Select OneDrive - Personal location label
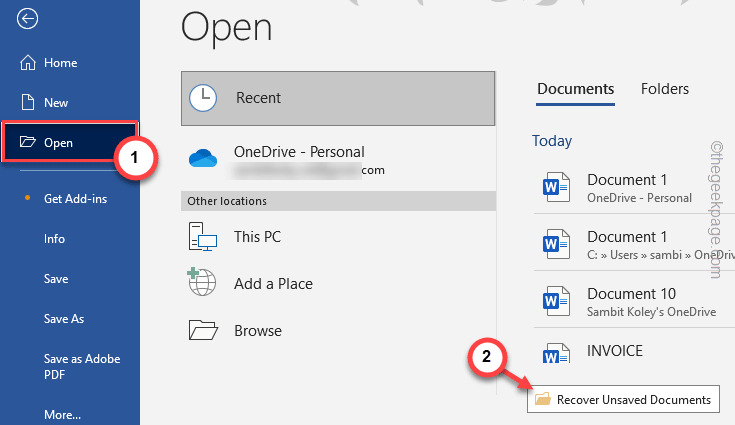This screenshot has height=425, width=735. pyautogui.click(x=299, y=152)
